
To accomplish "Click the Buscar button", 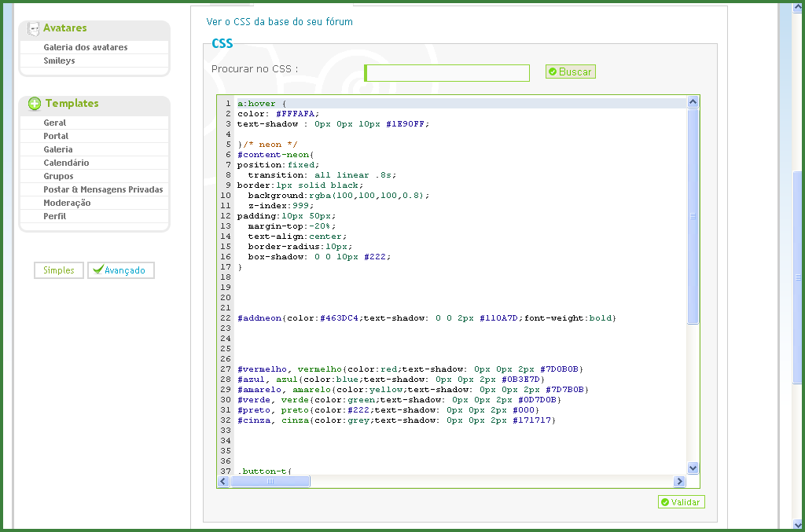I will 571,72.
